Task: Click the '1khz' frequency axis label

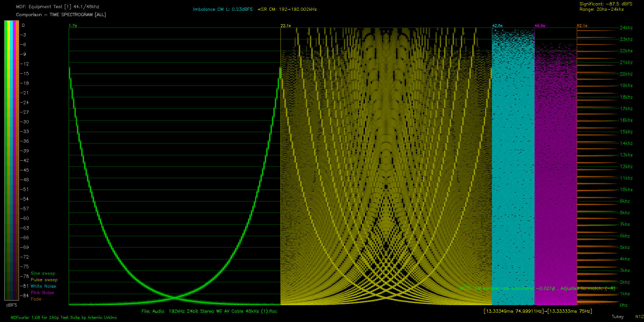Action: (x=625, y=294)
